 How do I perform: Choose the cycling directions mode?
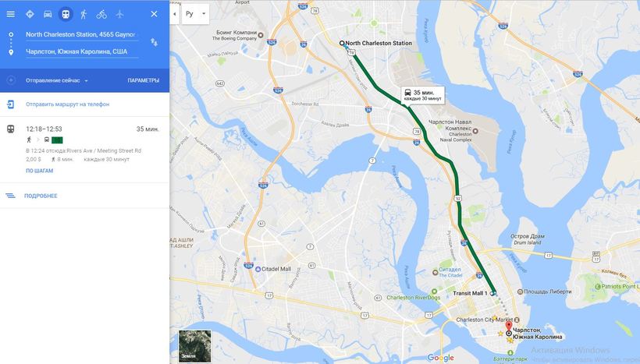[x=101, y=14]
